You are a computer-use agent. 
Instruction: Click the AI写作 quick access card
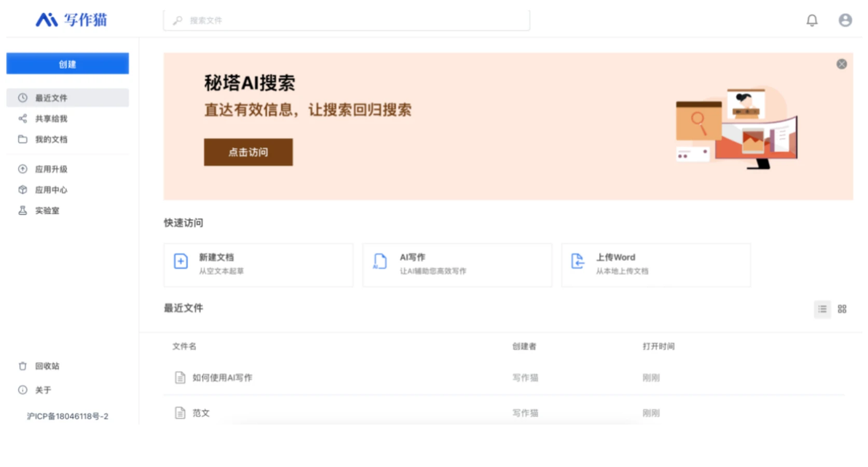click(457, 265)
